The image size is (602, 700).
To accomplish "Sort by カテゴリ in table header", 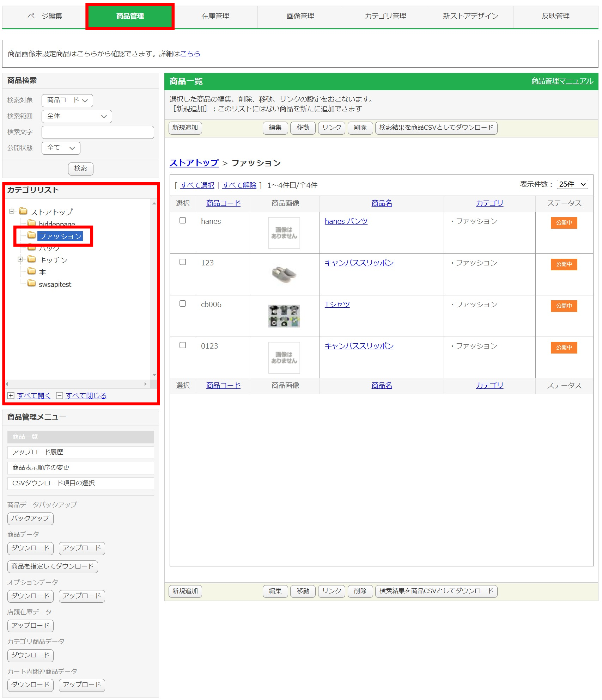I will 489,203.
